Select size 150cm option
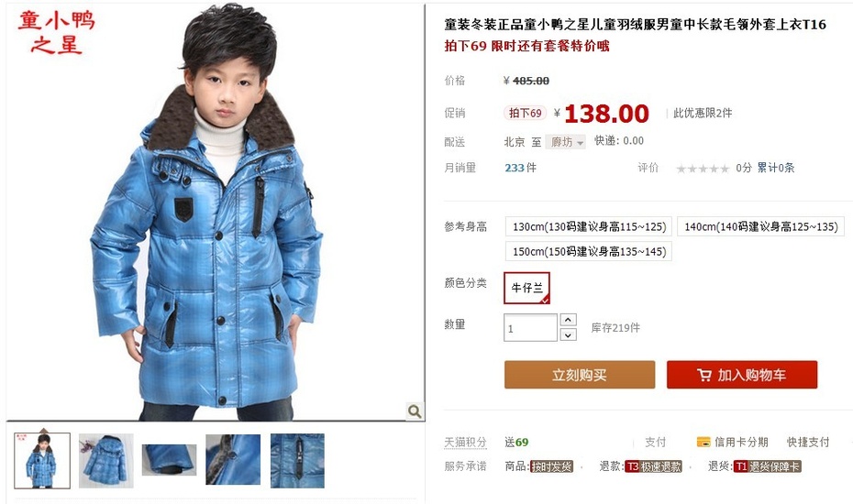 (x=589, y=251)
